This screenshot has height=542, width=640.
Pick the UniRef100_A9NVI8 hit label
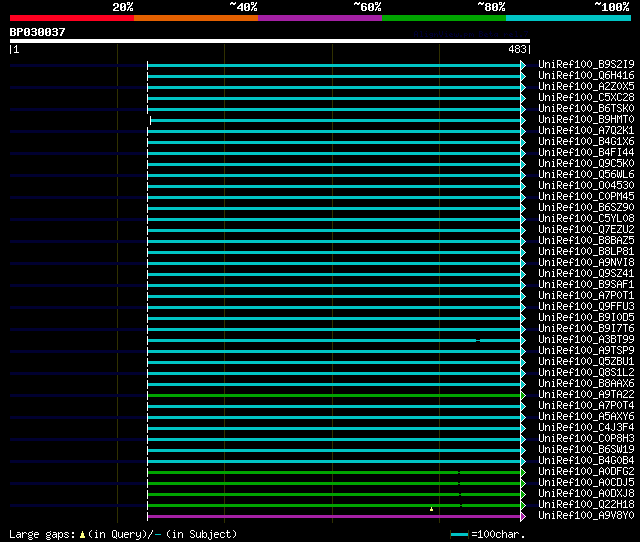point(586,263)
